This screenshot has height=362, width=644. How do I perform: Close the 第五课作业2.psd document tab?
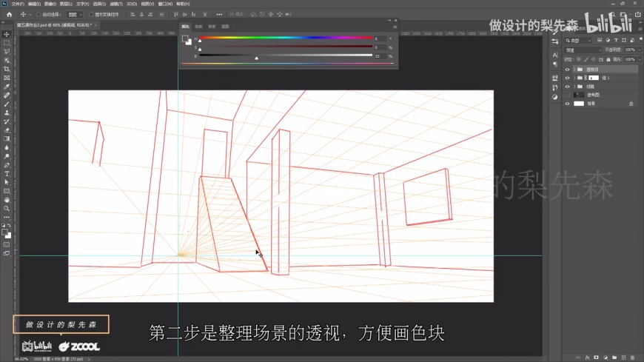click(95, 25)
